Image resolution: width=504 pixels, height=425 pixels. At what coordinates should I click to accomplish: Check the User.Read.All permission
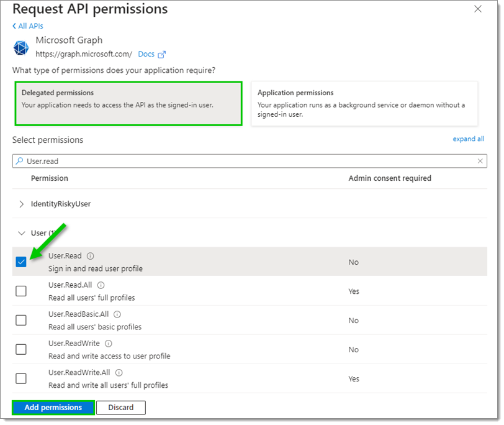coord(21,291)
